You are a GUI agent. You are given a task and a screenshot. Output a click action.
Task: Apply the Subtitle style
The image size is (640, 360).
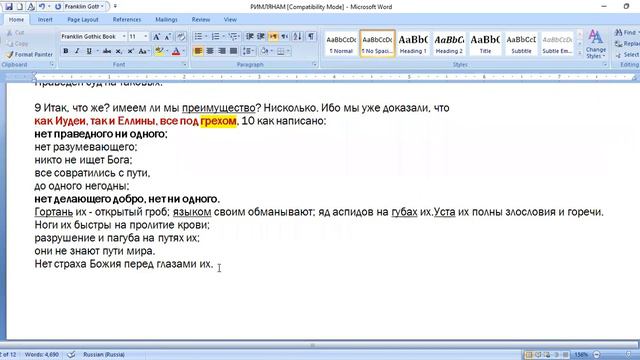(x=521, y=43)
